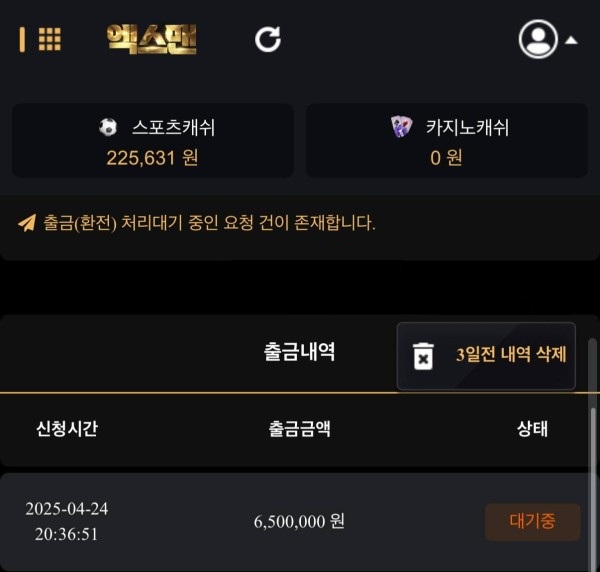This screenshot has height=572, width=600.
Task: Open the pending withdrawal notice text
Action: (x=209, y=223)
